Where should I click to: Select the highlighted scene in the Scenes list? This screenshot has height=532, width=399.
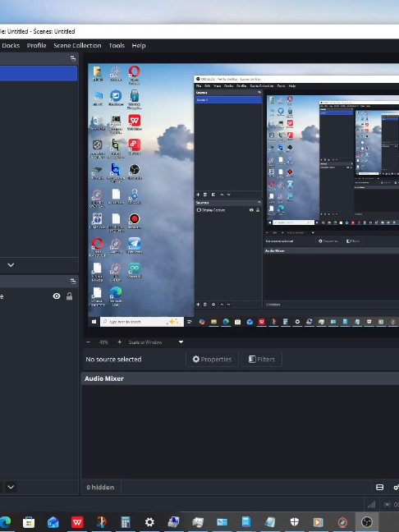tap(39, 73)
